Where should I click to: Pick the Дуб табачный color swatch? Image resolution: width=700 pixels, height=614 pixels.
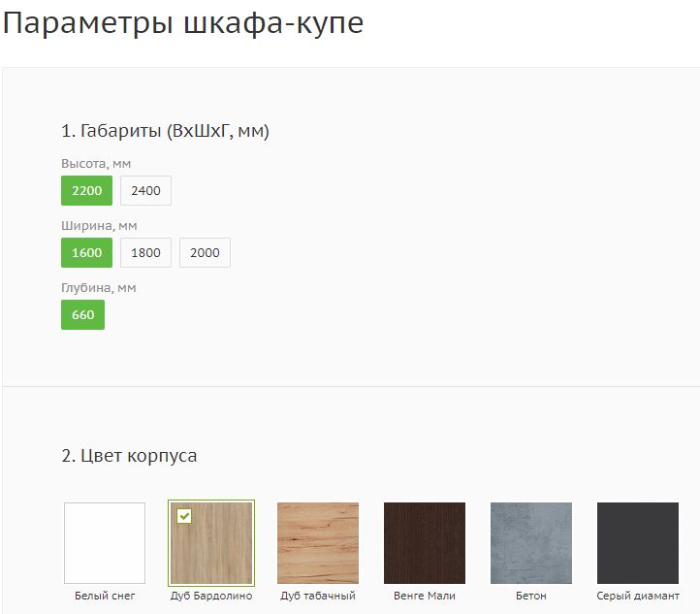pos(318,542)
